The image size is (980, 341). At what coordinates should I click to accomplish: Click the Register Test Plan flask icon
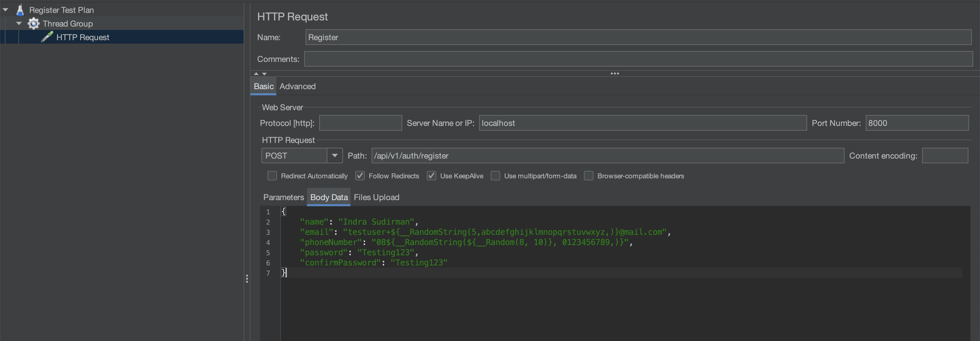pyautogui.click(x=20, y=10)
